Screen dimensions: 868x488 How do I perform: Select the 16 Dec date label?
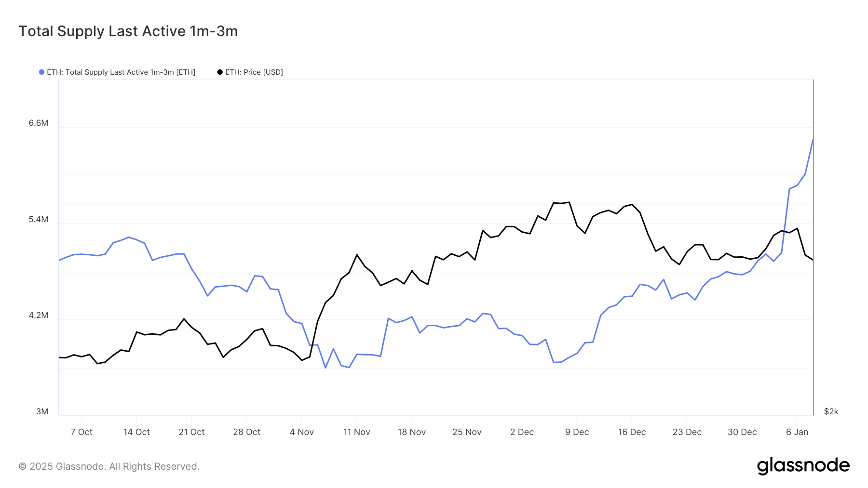632,432
